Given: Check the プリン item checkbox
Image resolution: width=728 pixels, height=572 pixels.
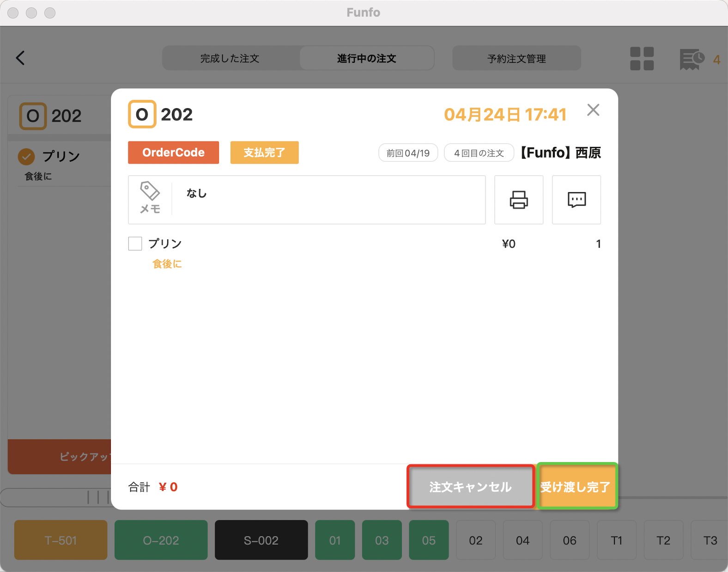Looking at the screenshot, I should [x=135, y=243].
